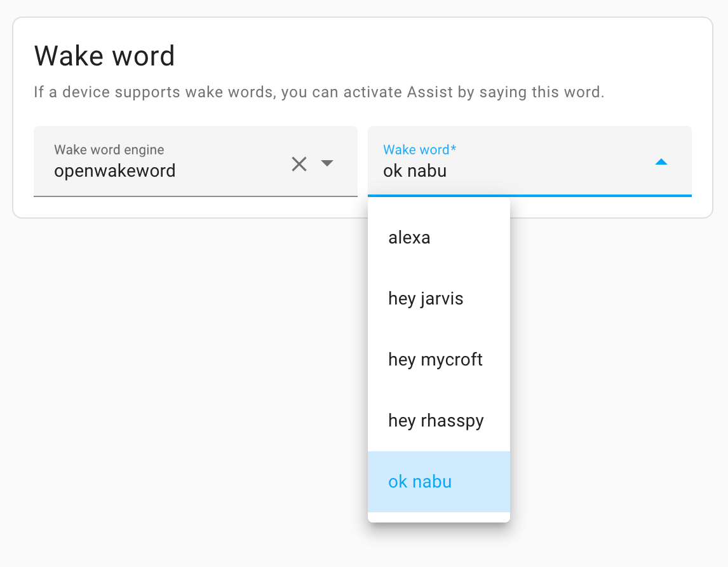
Task: Click the openwakeword engine value text
Action: tap(115, 171)
